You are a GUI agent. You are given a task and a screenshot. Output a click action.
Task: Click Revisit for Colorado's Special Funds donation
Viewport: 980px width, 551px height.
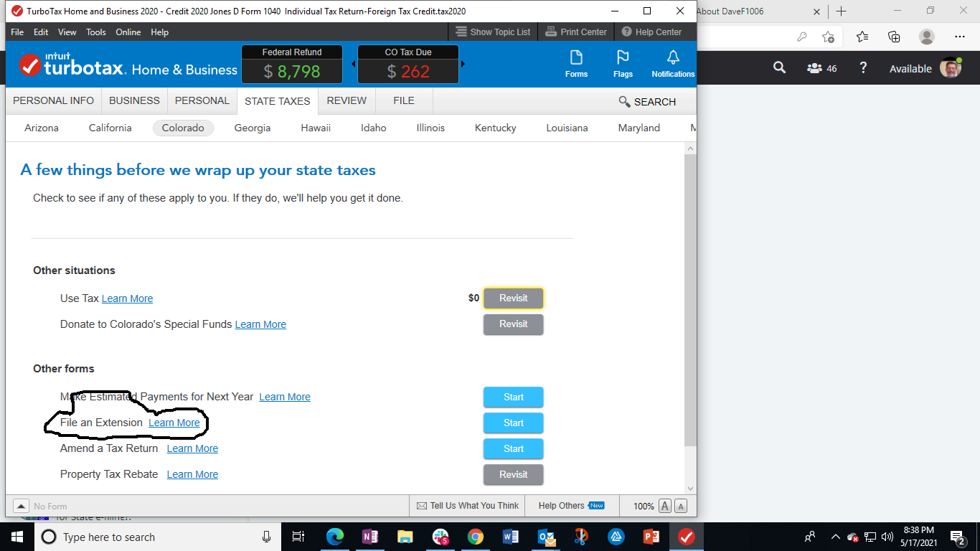pyautogui.click(x=514, y=324)
